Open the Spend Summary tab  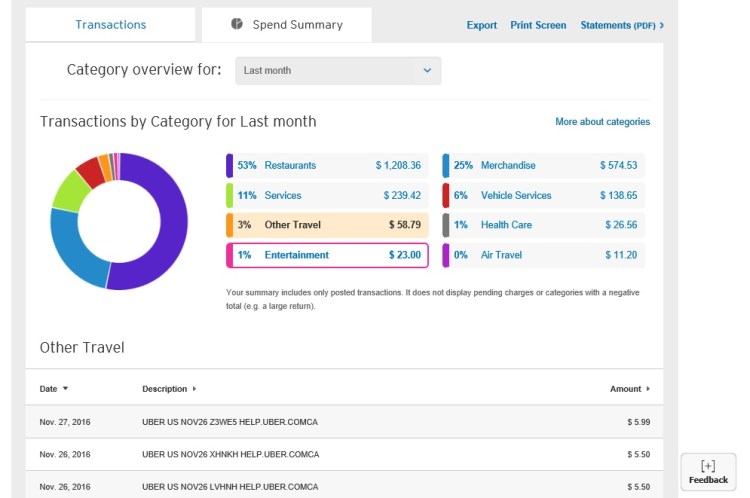[x=297, y=25]
